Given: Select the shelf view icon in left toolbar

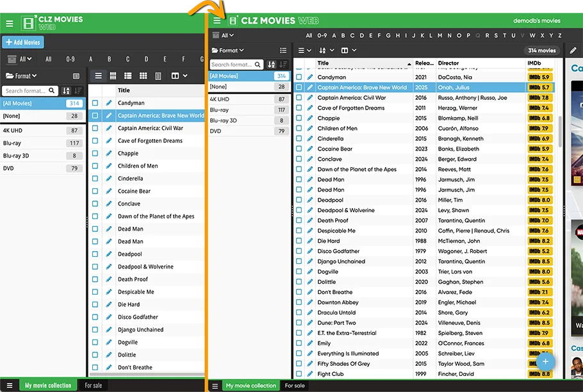Looking at the screenshot, I should tap(158, 76).
